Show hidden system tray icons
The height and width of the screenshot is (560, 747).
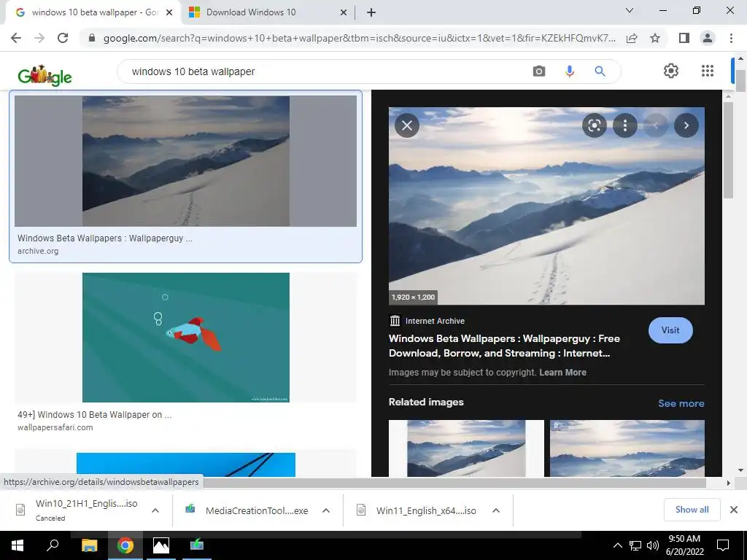(x=617, y=545)
